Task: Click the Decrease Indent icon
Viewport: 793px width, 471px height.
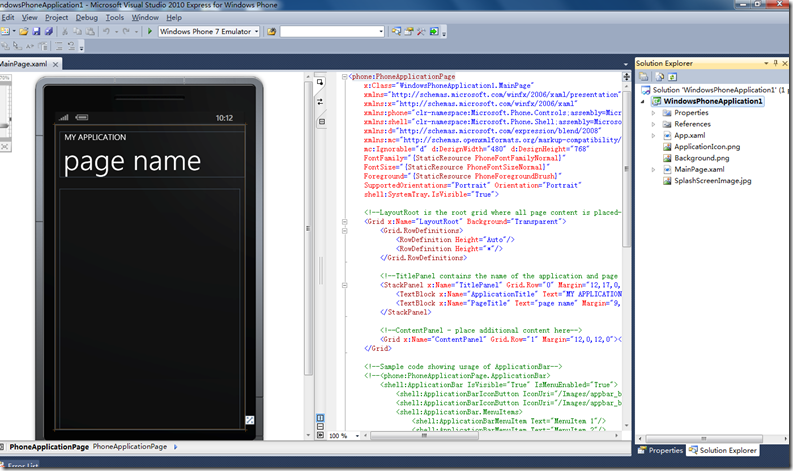Action: point(59,46)
